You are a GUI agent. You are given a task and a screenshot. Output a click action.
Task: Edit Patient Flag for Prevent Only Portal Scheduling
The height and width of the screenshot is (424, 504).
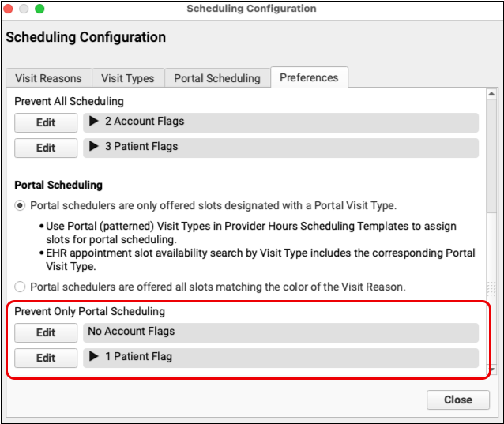click(46, 358)
